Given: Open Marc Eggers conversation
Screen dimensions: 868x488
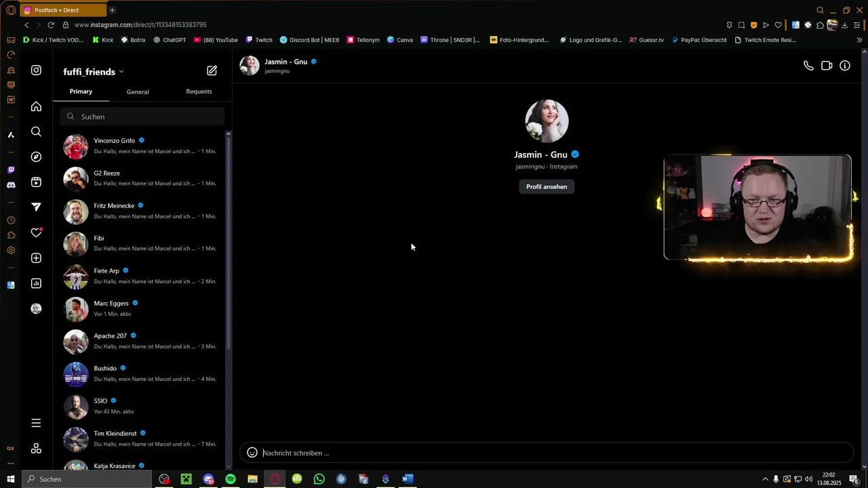Looking at the screenshot, I should click(x=140, y=308).
